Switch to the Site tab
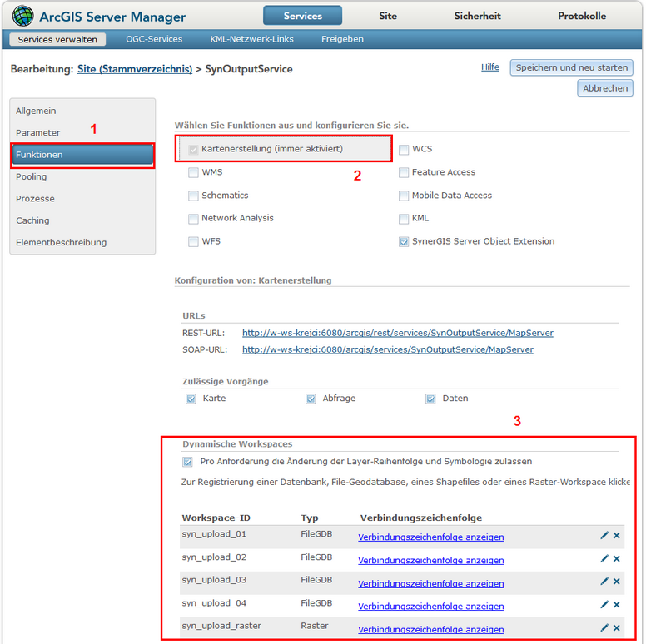Image resolution: width=646 pixels, height=644 pixels. click(388, 16)
